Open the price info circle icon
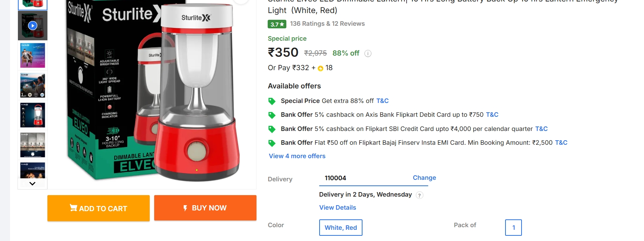644x241 pixels. [368, 53]
